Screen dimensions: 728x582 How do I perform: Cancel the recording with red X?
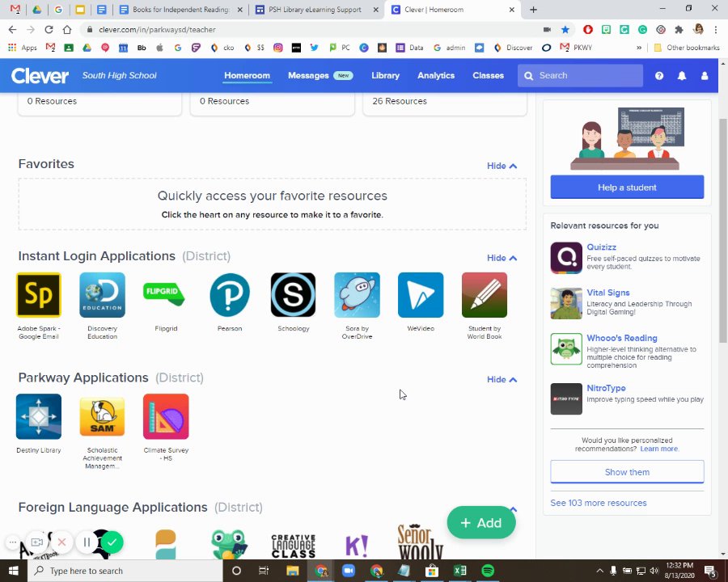(61, 542)
